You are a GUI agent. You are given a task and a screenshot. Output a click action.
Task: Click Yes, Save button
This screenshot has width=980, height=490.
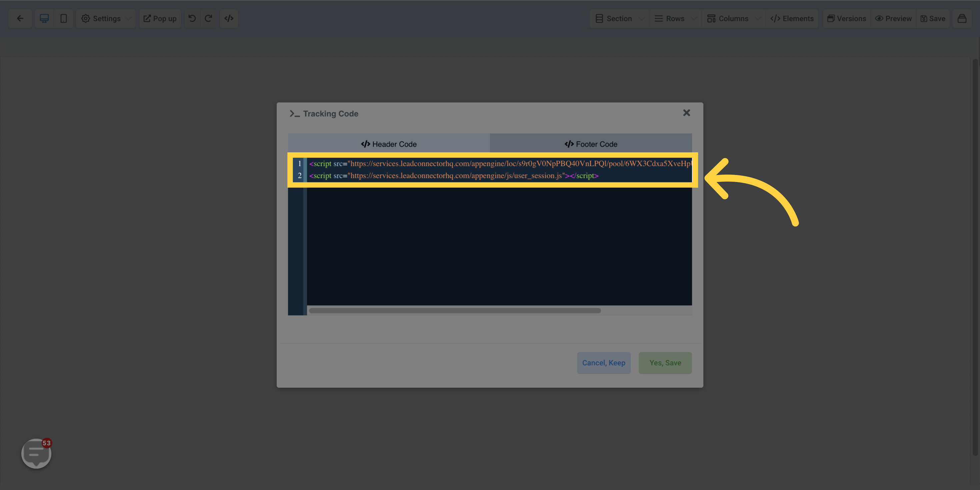(x=665, y=363)
